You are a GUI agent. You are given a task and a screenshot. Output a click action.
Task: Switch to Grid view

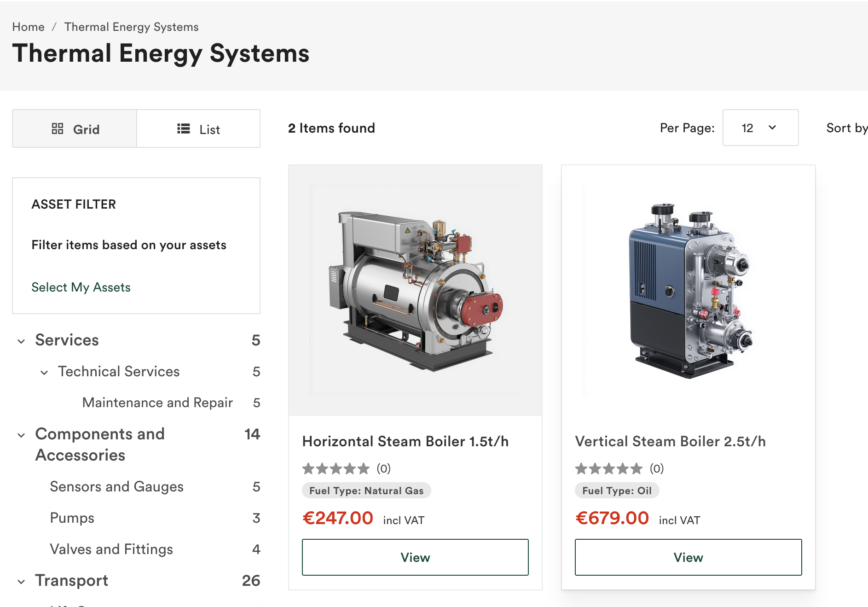pos(75,128)
